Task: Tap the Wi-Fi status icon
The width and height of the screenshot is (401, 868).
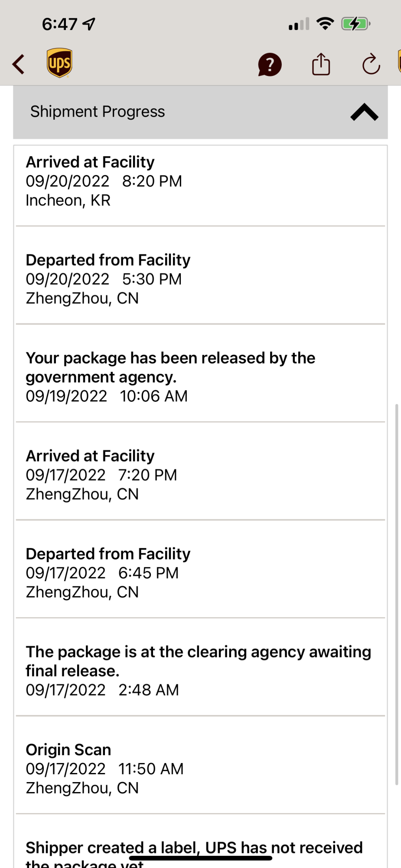Action: [325, 23]
